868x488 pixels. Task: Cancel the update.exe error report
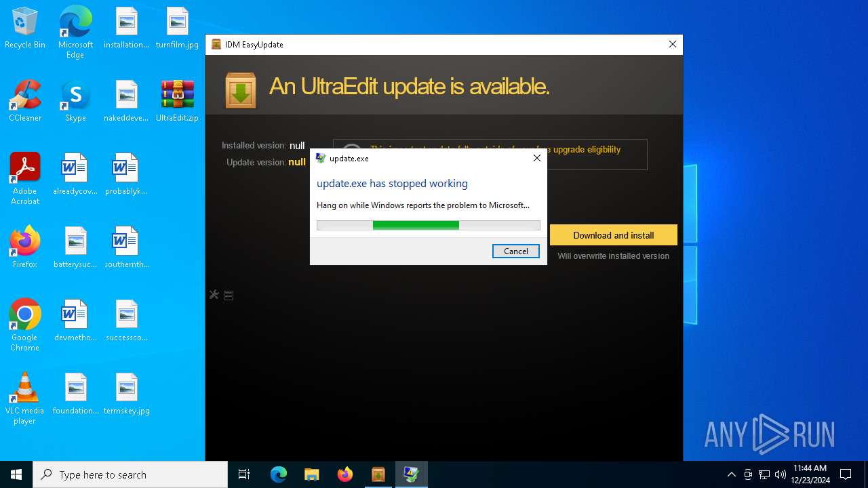pyautogui.click(x=516, y=251)
